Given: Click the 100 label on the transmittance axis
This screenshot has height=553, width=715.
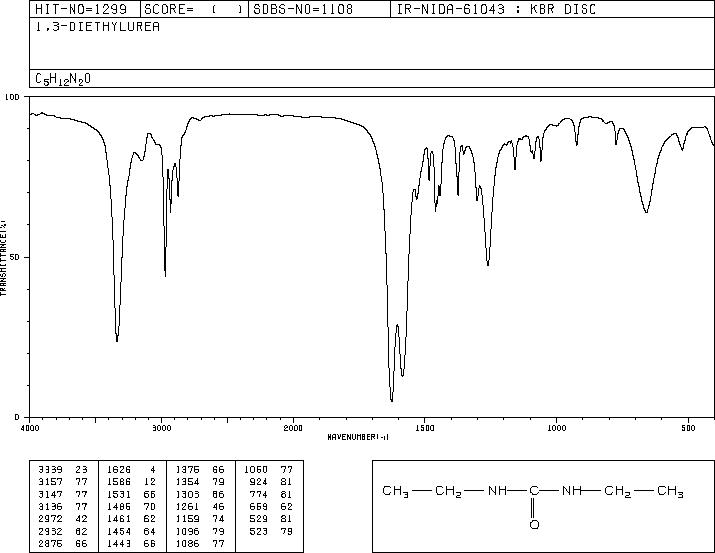Looking at the screenshot, I should click(x=12, y=97).
